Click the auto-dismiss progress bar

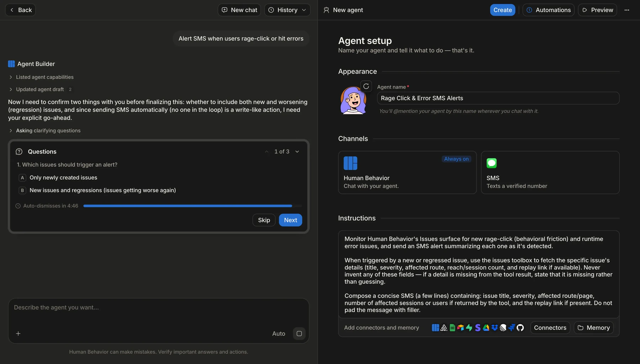click(193, 206)
